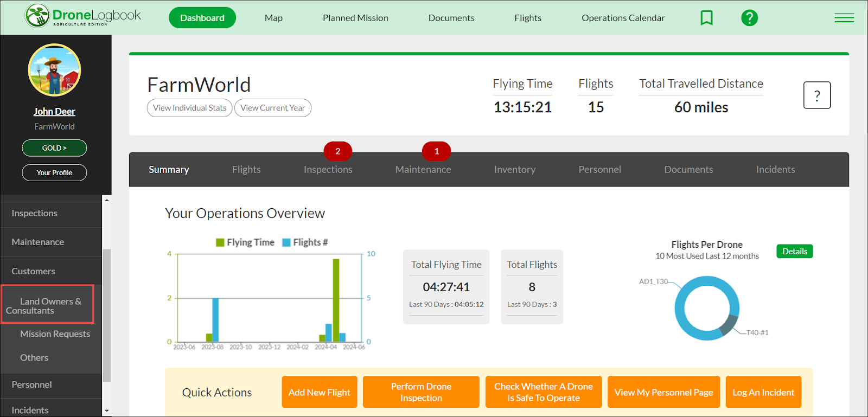This screenshot has width=868, height=417.
Task: Click the sidebar scrollbar thumb
Action: [x=107, y=315]
